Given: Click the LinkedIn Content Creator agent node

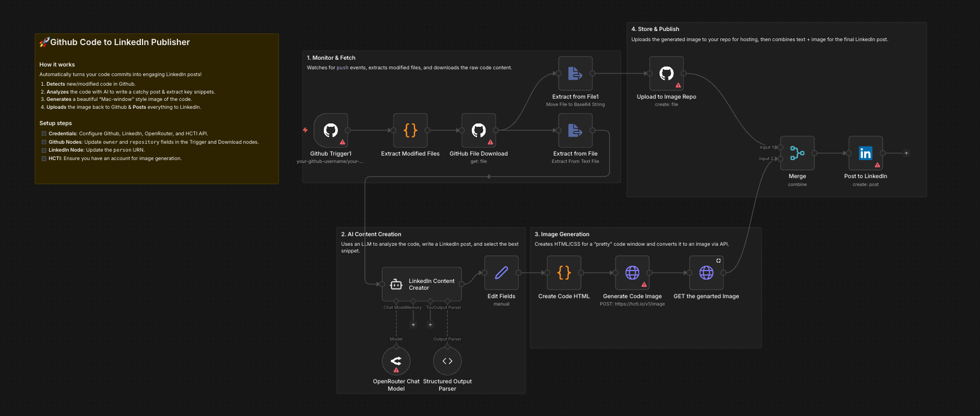Looking at the screenshot, I should click(422, 284).
